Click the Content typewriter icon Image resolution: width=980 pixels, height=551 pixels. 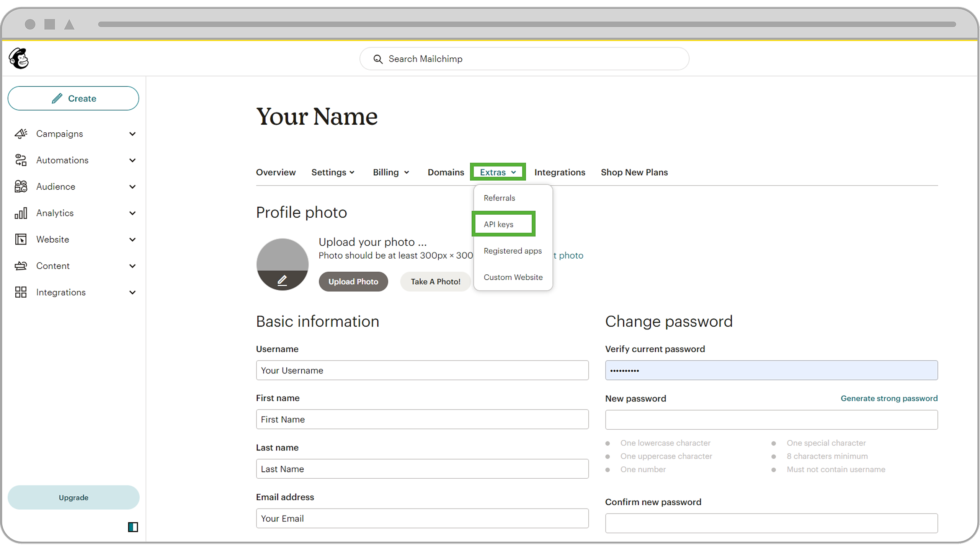[x=21, y=266]
